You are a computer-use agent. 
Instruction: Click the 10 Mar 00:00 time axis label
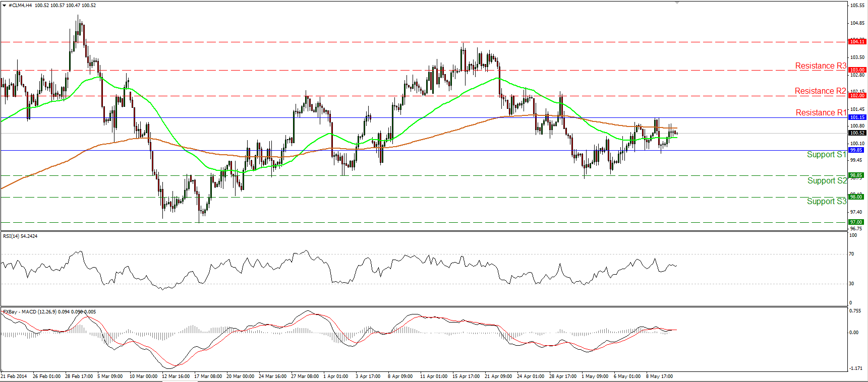point(143,376)
